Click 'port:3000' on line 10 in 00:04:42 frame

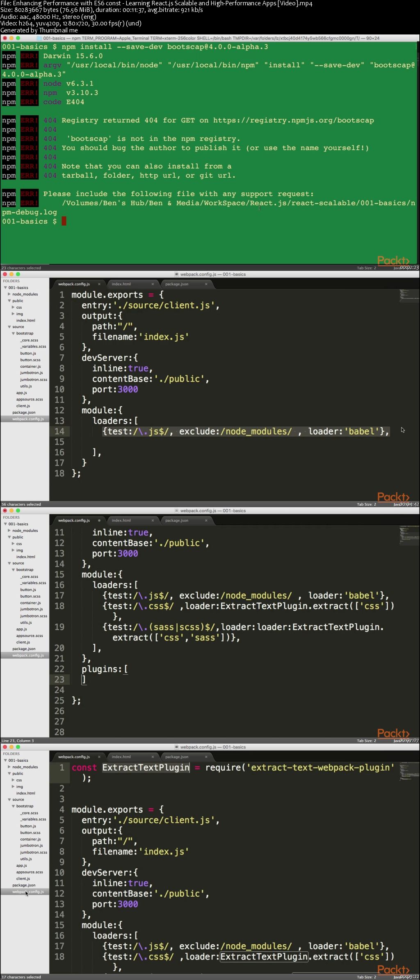coord(115,389)
